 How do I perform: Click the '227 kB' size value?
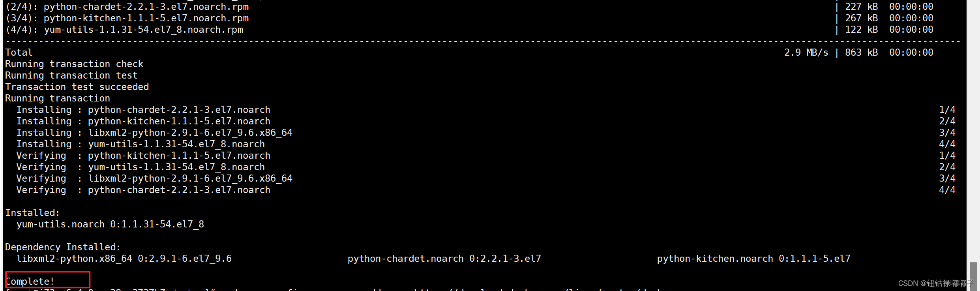point(861,7)
